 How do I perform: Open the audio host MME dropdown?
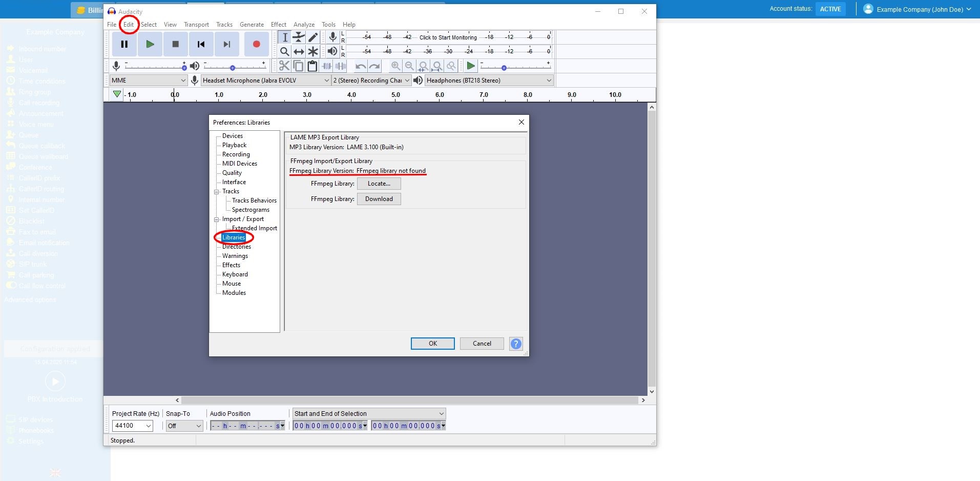(x=149, y=80)
